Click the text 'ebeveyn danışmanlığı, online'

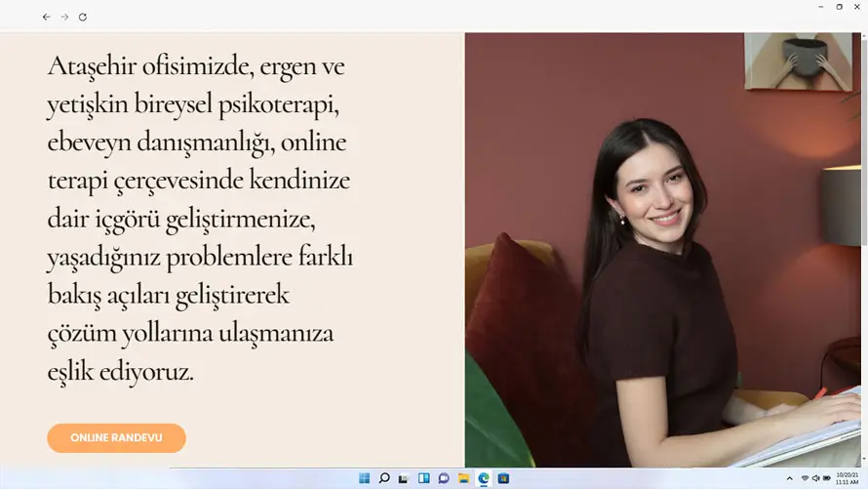197,143
